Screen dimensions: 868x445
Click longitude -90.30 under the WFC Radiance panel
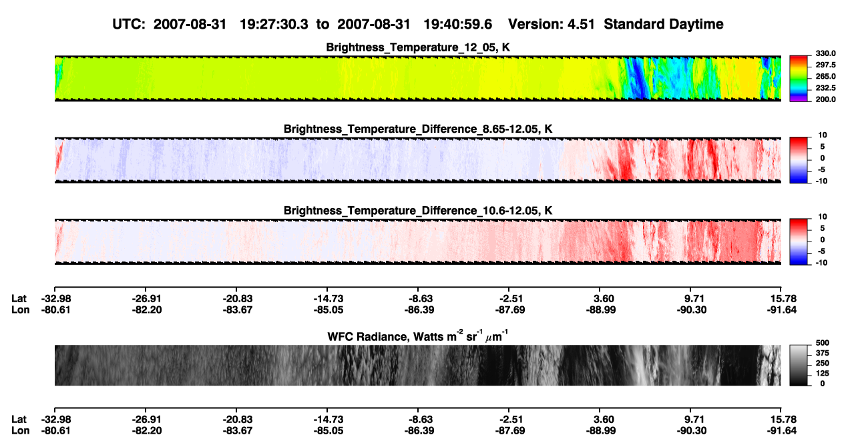tap(690, 431)
